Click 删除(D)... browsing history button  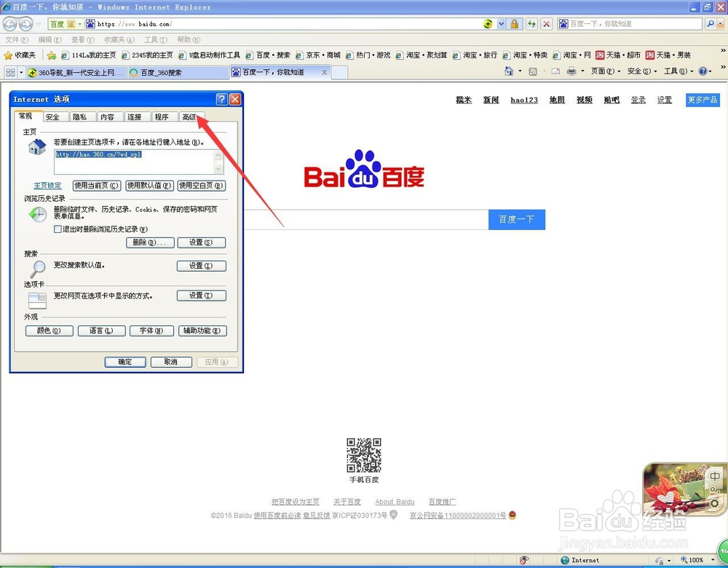[150, 242]
